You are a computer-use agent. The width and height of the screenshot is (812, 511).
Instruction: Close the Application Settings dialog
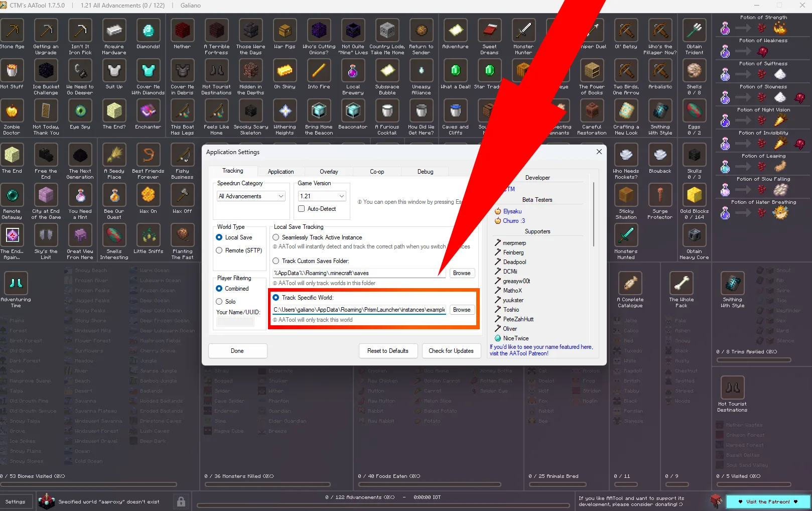pos(599,152)
